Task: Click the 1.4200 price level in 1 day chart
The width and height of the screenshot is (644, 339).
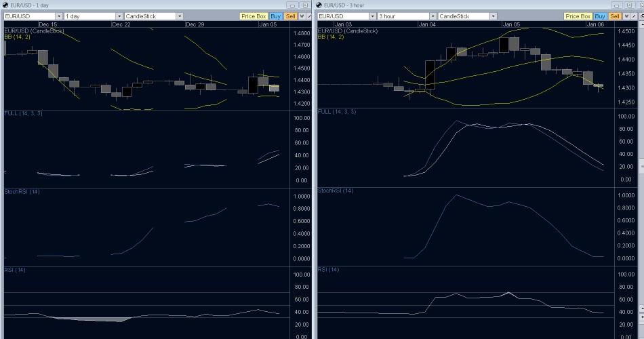Action: coord(302,104)
